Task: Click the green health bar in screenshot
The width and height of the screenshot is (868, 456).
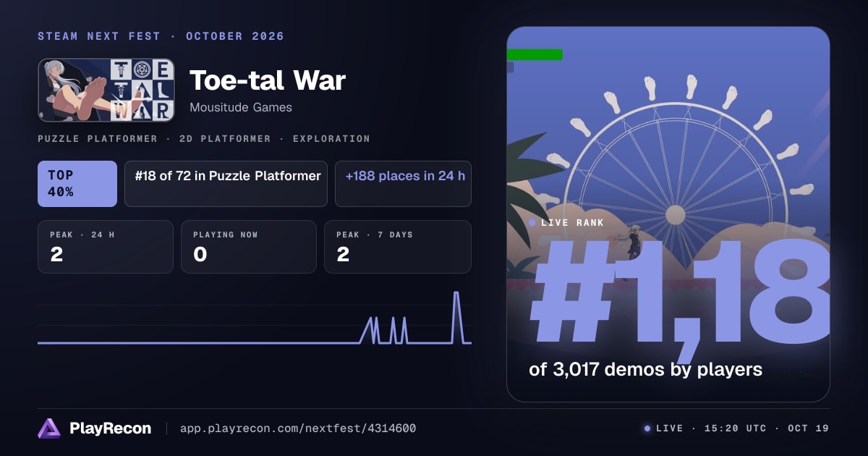Action: click(535, 54)
